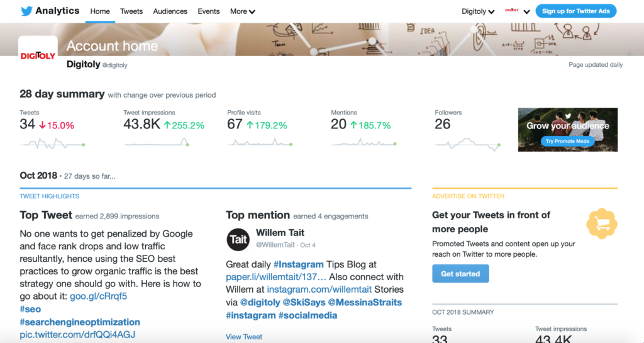Click the Mentions sparkline chart
This screenshot has width=644, height=343.
point(364,143)
